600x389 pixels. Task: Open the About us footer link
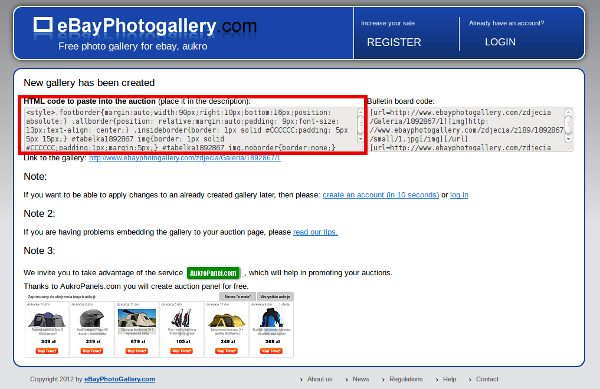pos(320,379)
